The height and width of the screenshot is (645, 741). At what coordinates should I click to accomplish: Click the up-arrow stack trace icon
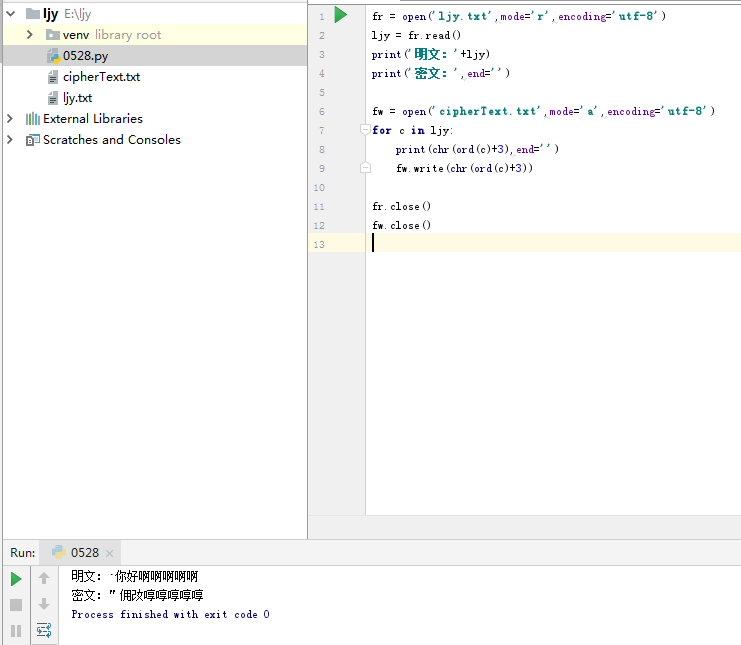(x=44, y=578)
